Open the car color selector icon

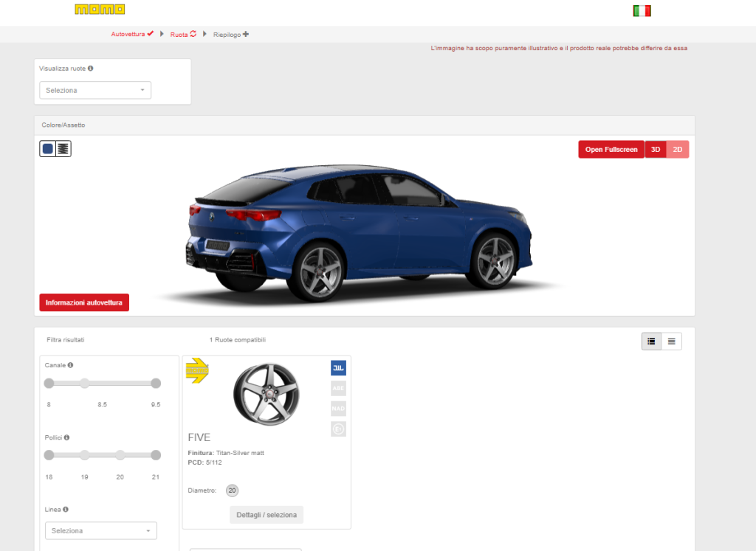(47, 148)
